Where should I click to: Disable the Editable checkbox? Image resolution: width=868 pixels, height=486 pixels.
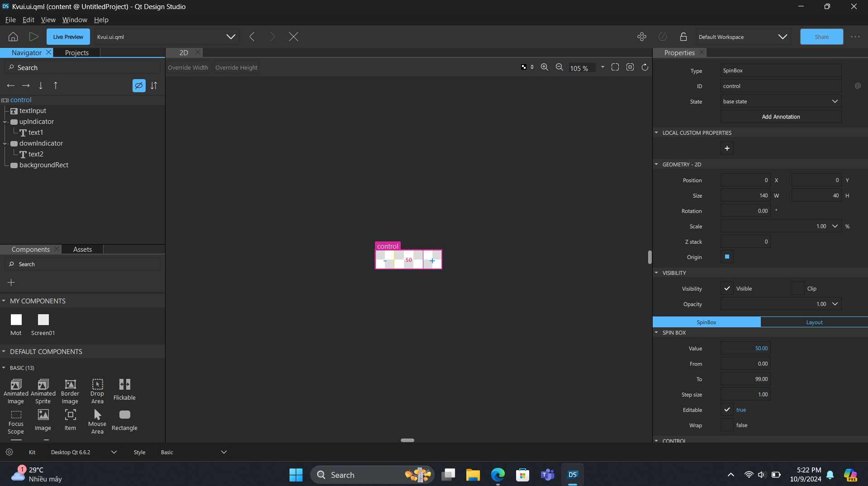click(727, 410)
